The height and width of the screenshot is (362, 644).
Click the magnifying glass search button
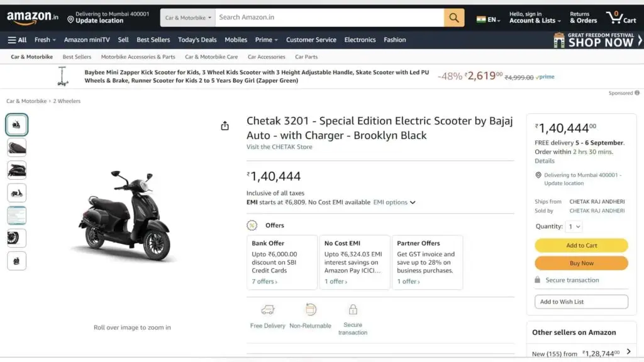pyautogui.click(x=454, y=18)
